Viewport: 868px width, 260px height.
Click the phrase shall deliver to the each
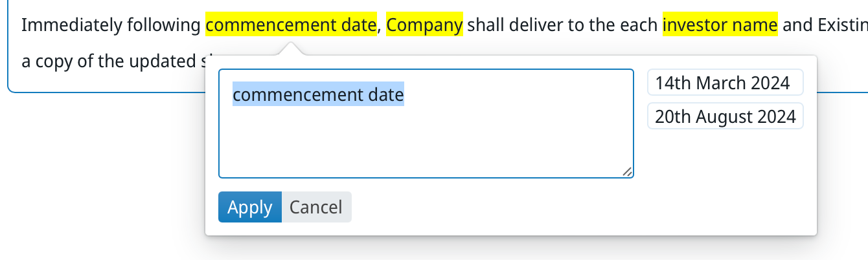(562, 25)
